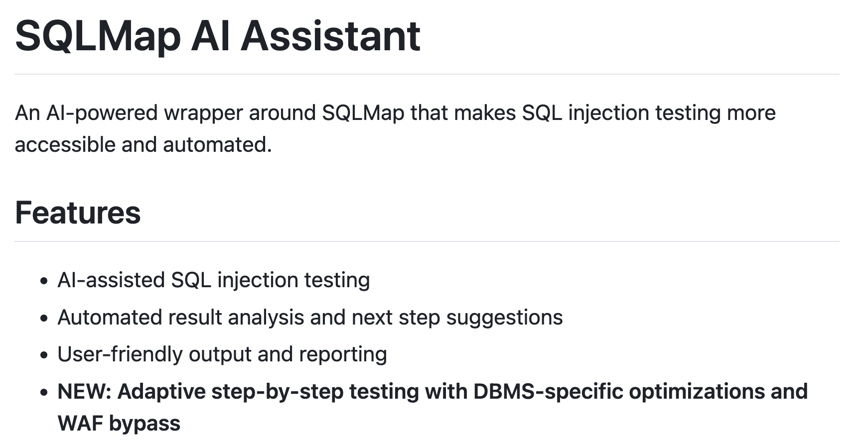Click the "accessible and automated." text line
868x444 pixels.
pyautogui.click(x=144, y=145)
